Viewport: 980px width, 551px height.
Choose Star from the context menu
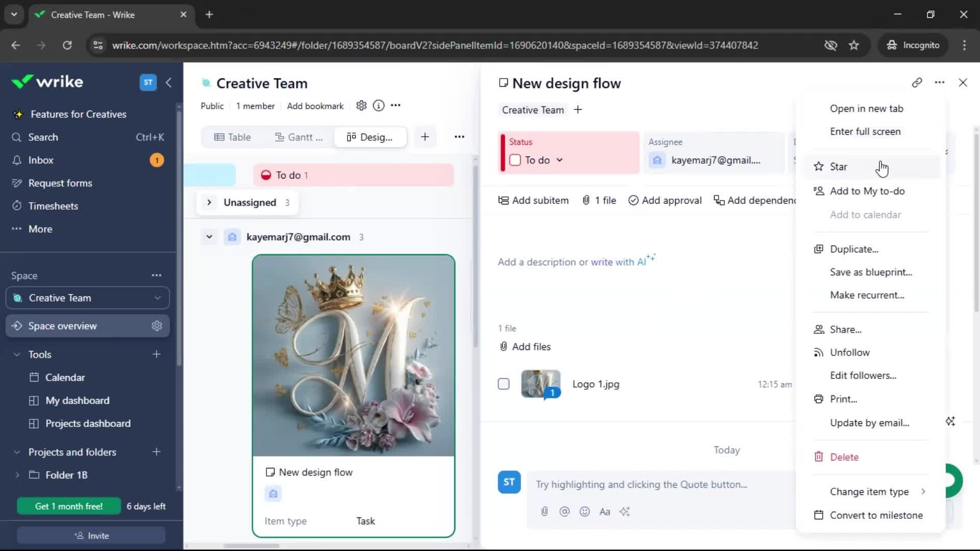(871, 167)
